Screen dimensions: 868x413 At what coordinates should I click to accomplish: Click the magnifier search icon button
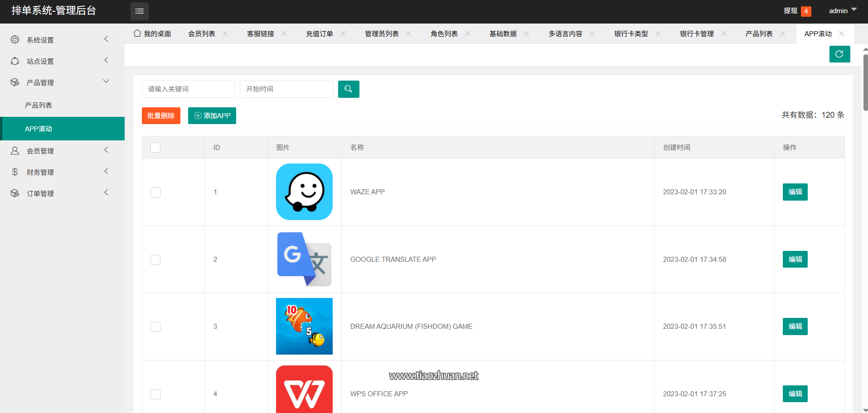pos(348,89)
